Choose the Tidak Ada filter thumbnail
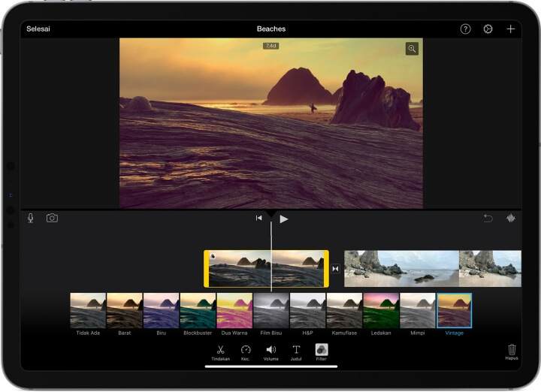Viewport: 541px width, 392px height. pyautogui.click(x=88, y=311)
